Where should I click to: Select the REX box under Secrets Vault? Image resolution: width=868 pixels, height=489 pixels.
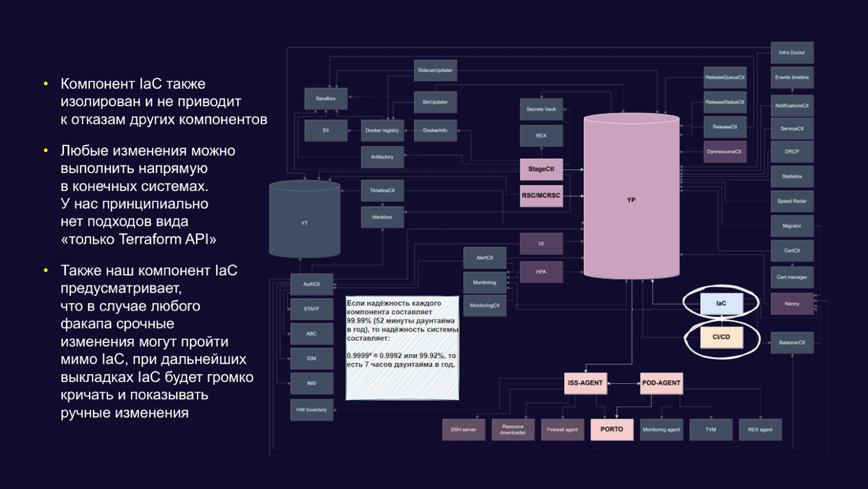point(541,136)
